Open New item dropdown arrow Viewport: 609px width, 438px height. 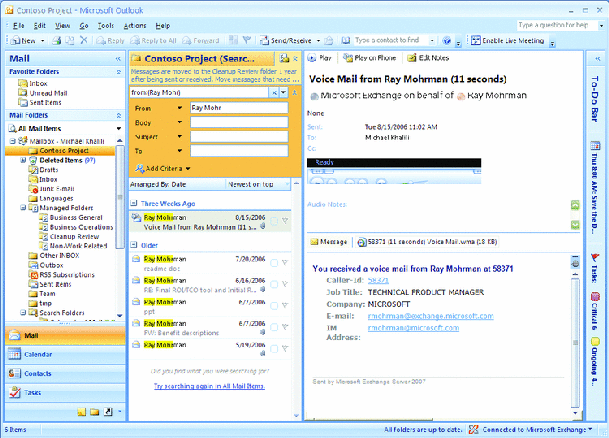pyautogui.click(x=43, y=40)
